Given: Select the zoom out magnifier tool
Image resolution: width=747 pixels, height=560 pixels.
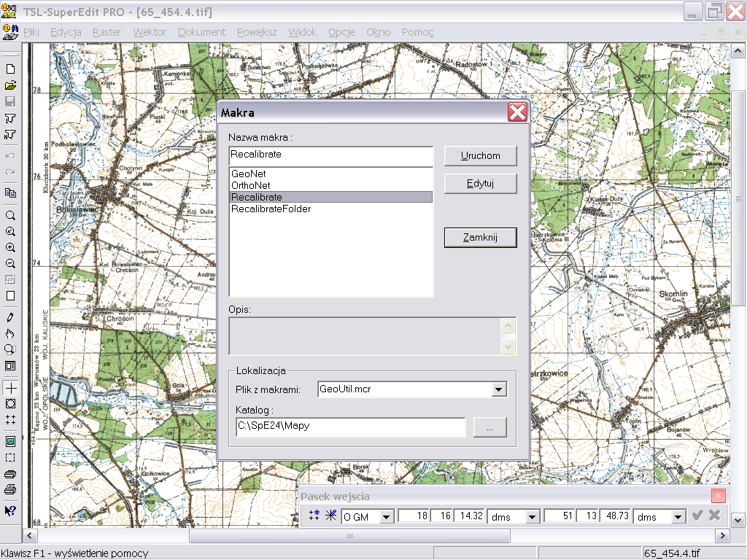Looking at the screenshot, I should pyautogui.click(x=10, y=264).
